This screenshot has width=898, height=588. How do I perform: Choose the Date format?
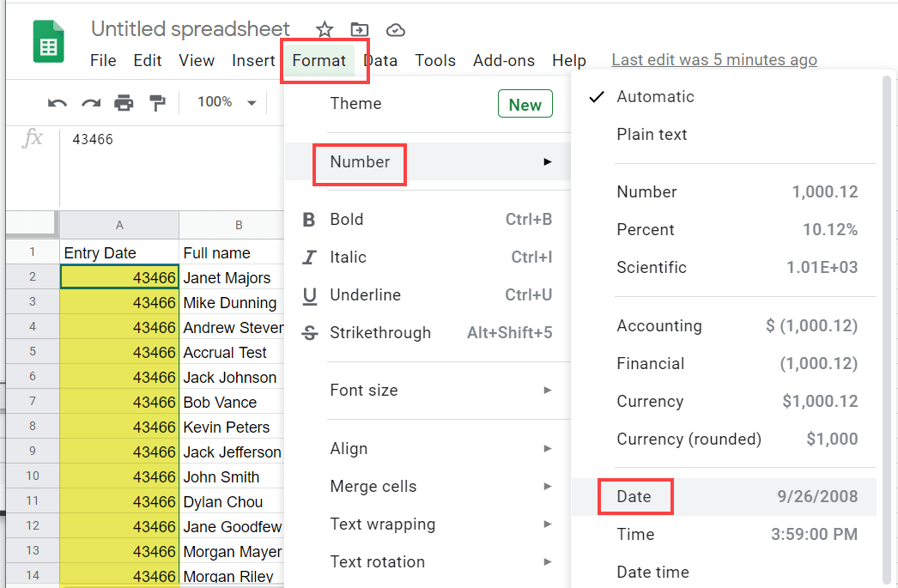(x=724, y=496)
